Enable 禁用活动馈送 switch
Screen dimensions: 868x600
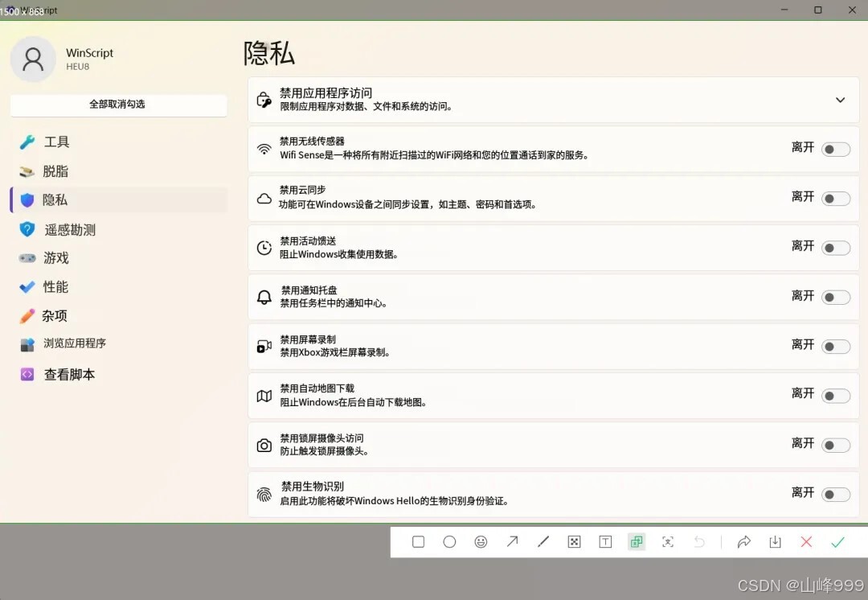point(836,248)
